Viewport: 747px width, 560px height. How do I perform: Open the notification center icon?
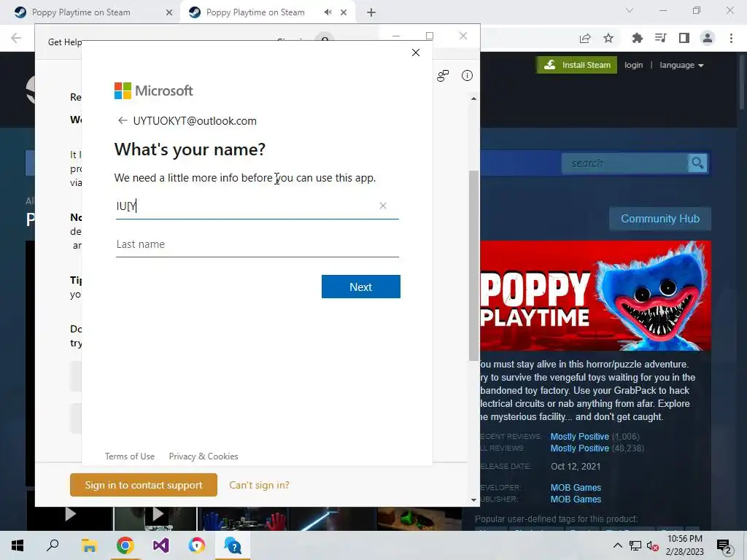724,546
